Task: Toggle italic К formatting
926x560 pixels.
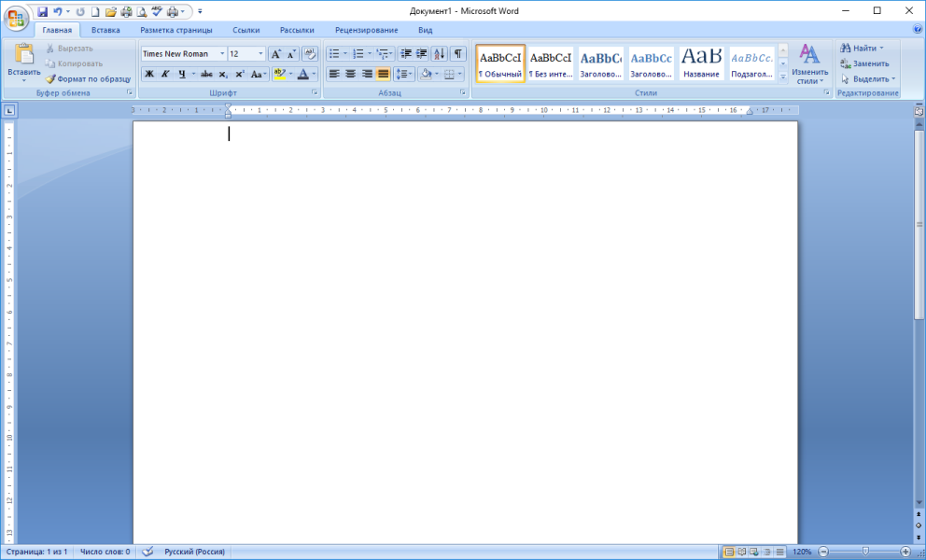Action: (165, 74)
